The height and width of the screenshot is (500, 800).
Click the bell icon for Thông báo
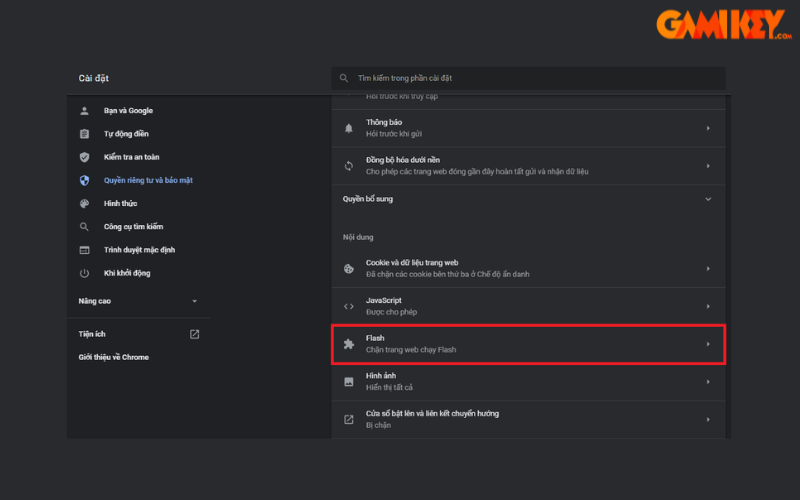pos(348,128)
